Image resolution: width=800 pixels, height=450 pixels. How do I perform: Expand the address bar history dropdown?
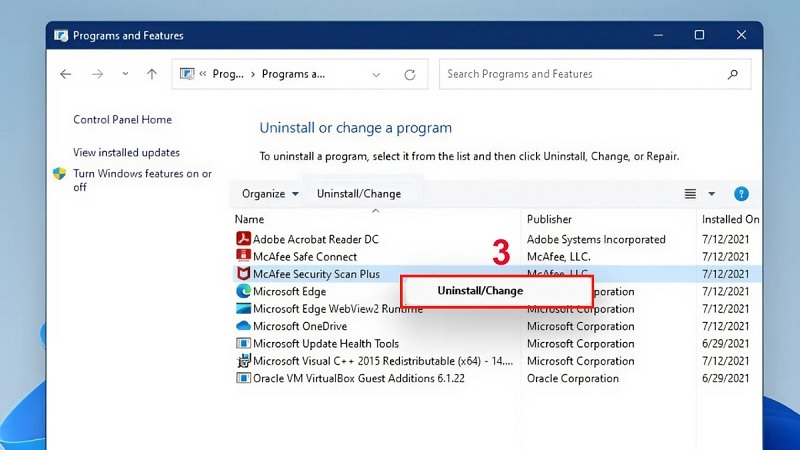pyautogui.click(x=376, y=75)
